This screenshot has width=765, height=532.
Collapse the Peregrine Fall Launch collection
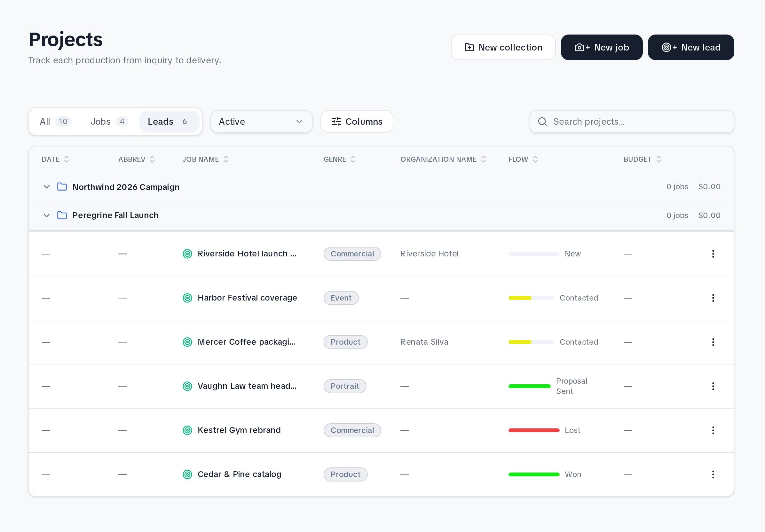pyautogui.click(x=47, y=215)
